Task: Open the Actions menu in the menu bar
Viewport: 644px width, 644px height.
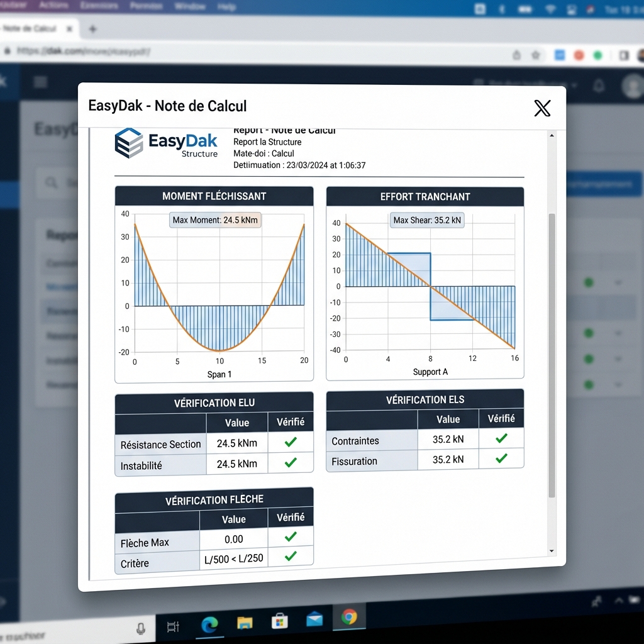Action: pyautogui.click(x=54, y=5)
